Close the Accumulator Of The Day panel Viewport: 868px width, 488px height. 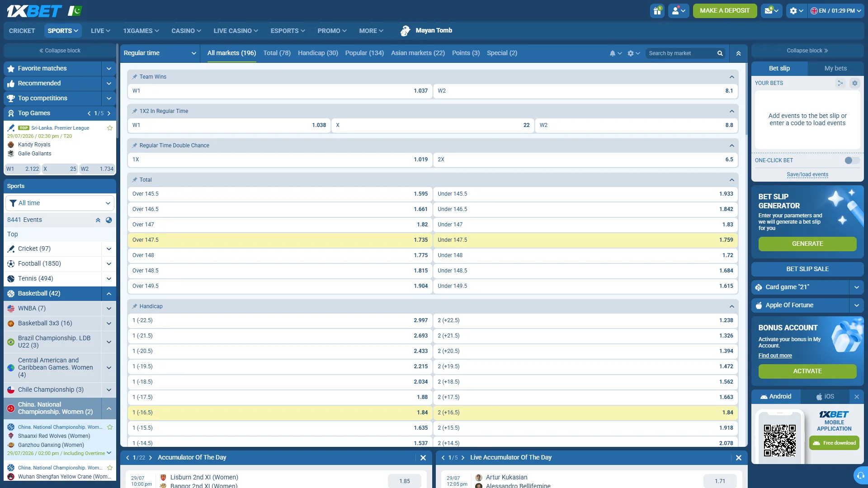(x=423, y=458)
